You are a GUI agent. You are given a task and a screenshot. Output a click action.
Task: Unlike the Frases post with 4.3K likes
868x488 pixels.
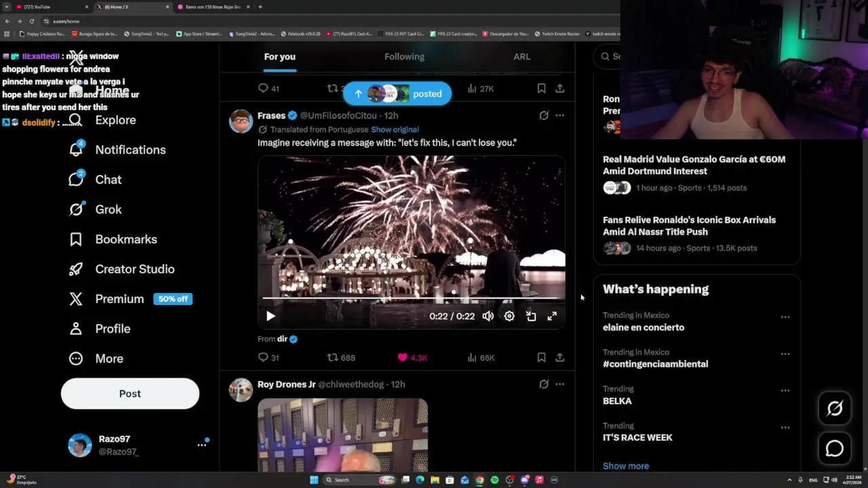(412, 357)
